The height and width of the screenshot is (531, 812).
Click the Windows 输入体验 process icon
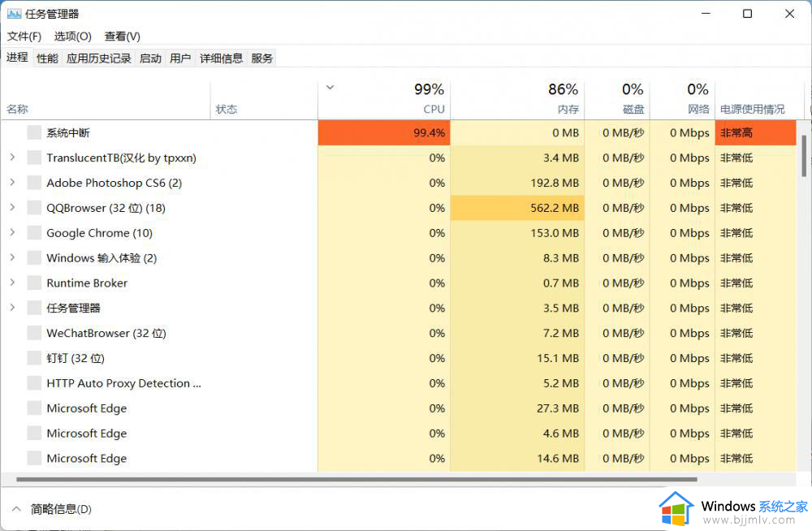tap(34, 257)
